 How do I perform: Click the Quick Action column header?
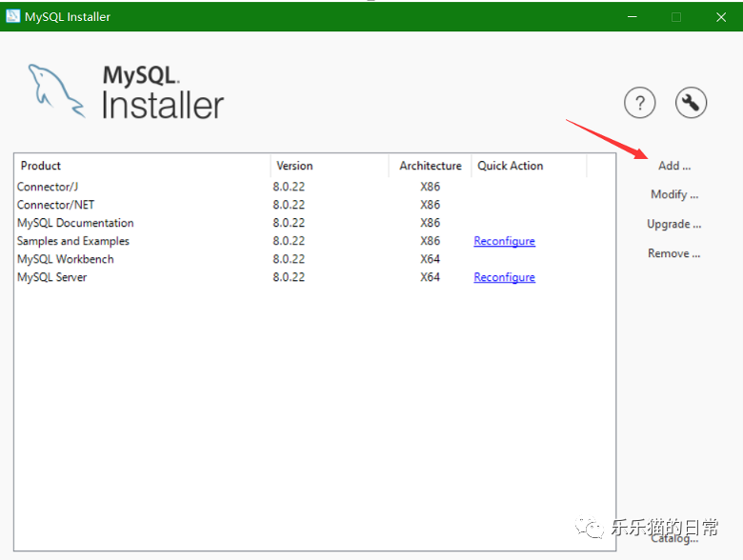point(530,166)
